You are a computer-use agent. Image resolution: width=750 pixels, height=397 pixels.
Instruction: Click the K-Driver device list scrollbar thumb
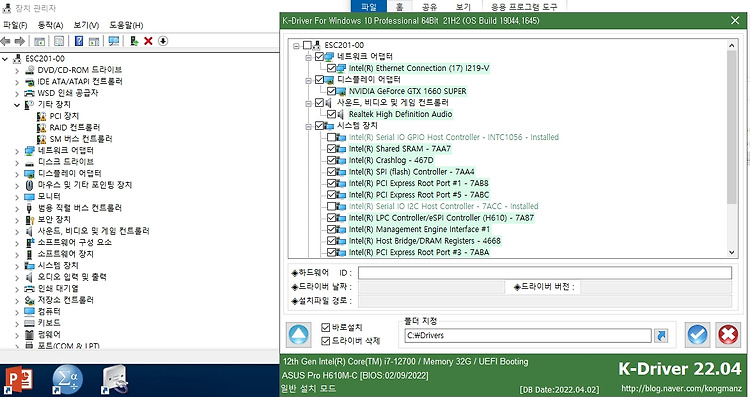point(731,127)
